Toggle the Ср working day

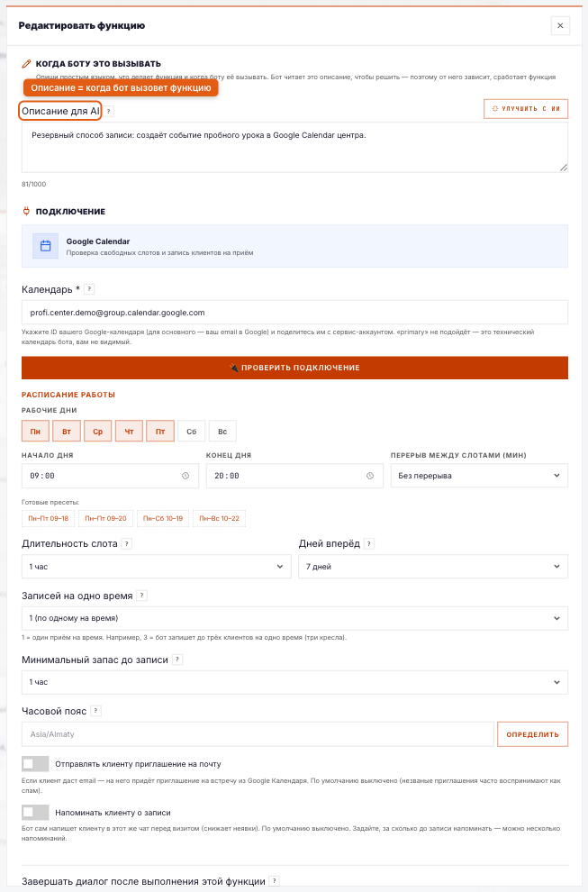pos(98,432)
